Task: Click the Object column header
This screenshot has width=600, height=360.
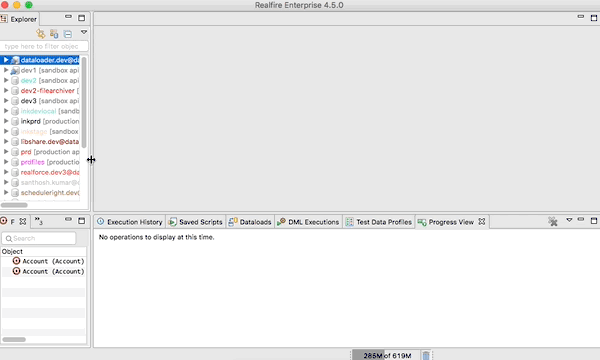Action: [43, 251]
